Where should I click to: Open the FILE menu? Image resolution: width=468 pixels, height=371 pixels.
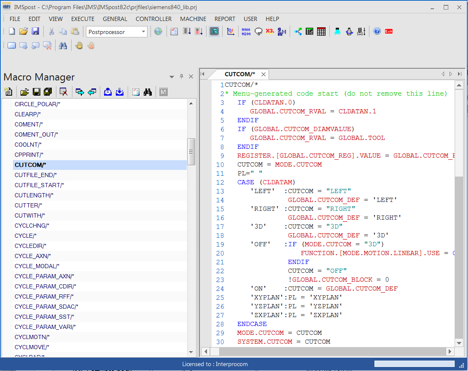pos(15,19)
